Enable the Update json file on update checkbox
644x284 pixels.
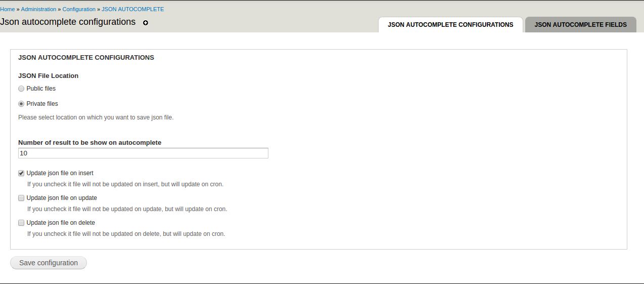pyautogui.click(x=21, y=198)
